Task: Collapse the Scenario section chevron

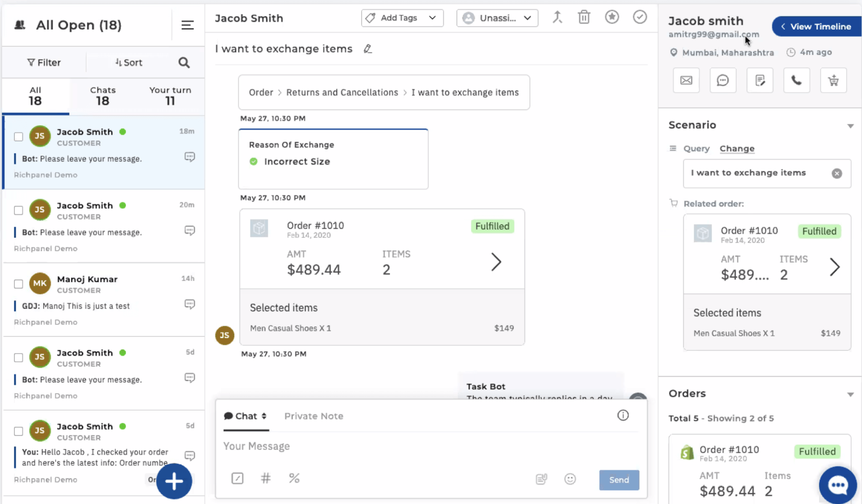Action: pos(851,126)
